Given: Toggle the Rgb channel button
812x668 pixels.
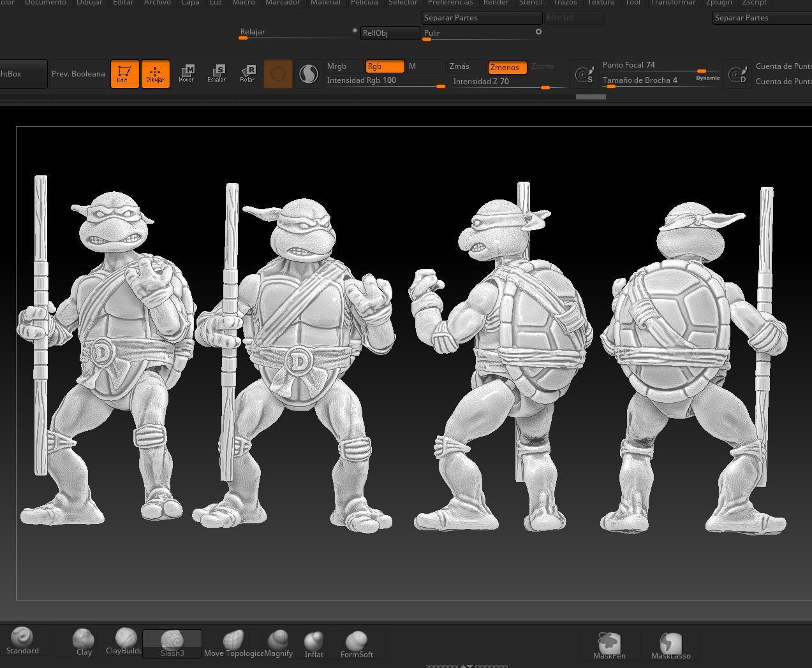Looking at the screenshot, I should pos(385,66).
